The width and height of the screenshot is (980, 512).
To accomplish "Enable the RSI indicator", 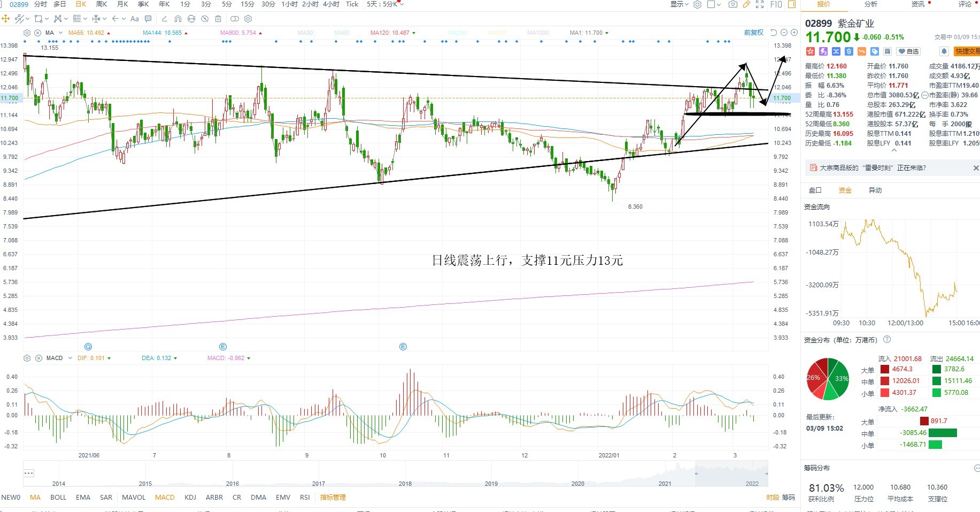I will (305, 497).
